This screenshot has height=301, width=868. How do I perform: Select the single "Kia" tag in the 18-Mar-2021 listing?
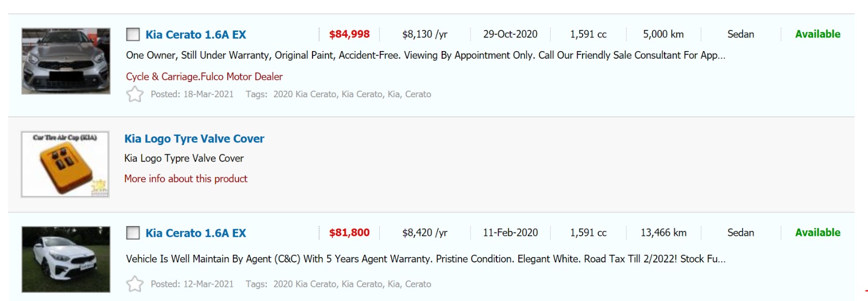(394, 95)
